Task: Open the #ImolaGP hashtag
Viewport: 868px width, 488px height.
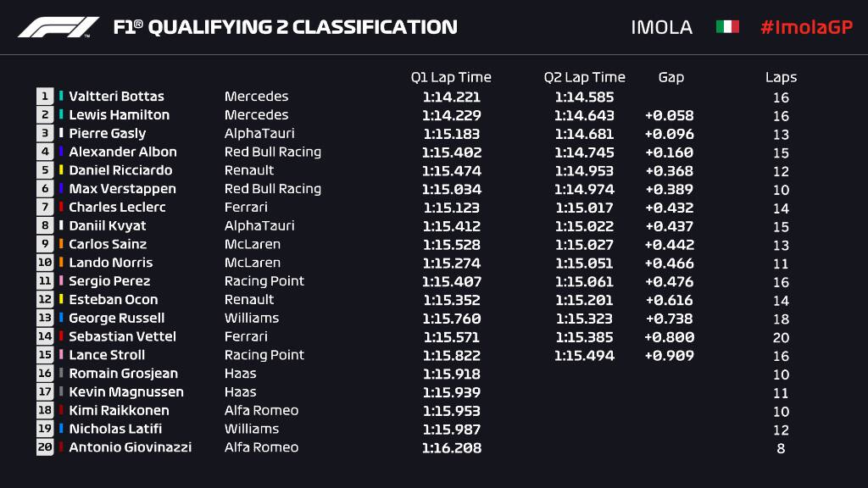Action: tap(805, 27)
